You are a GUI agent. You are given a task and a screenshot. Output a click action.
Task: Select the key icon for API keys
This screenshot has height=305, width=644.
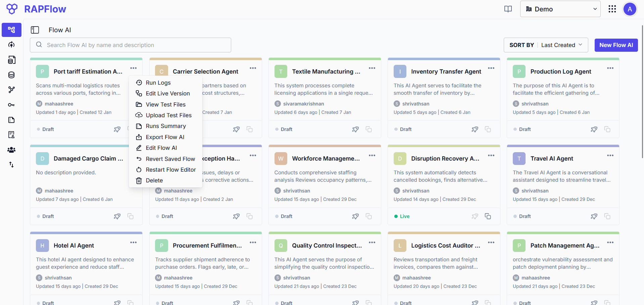[11, 105]
